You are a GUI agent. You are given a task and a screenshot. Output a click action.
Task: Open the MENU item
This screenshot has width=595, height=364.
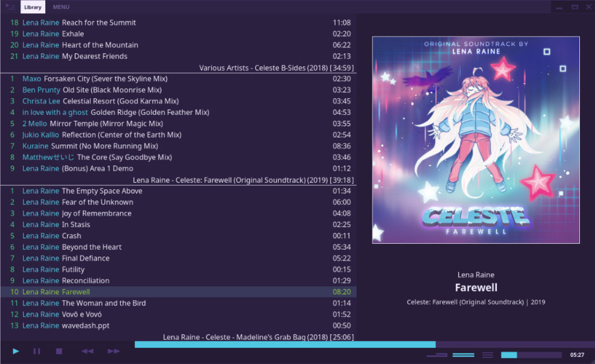(x=61, y=7)
